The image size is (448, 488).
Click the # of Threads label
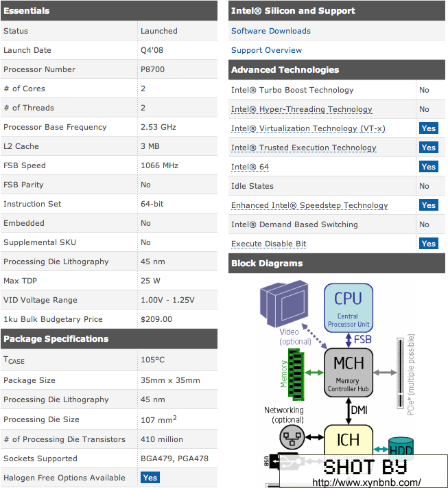(29, 108)
